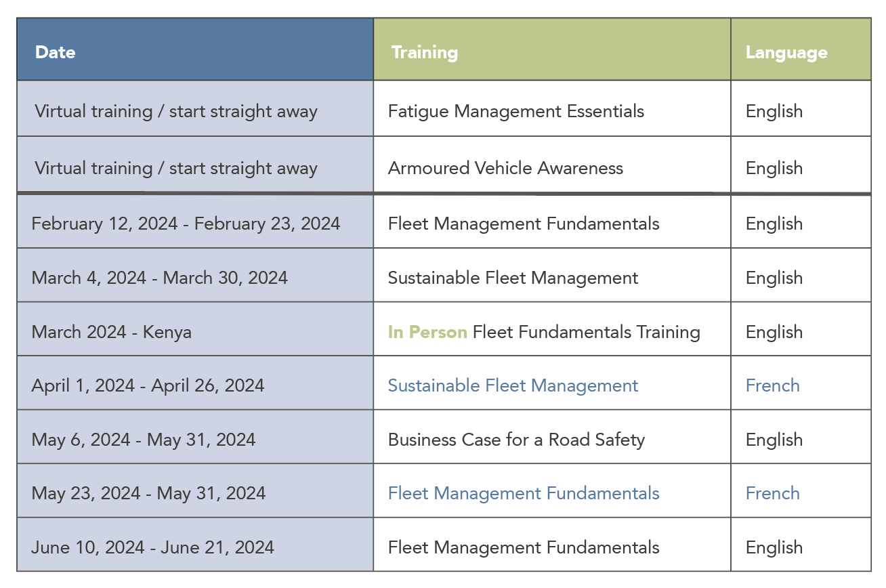The height and width of the screenshot is (588, 886).
Task: Click the June 10, 2024 - June 21 date cell
Action: [195, 547]
